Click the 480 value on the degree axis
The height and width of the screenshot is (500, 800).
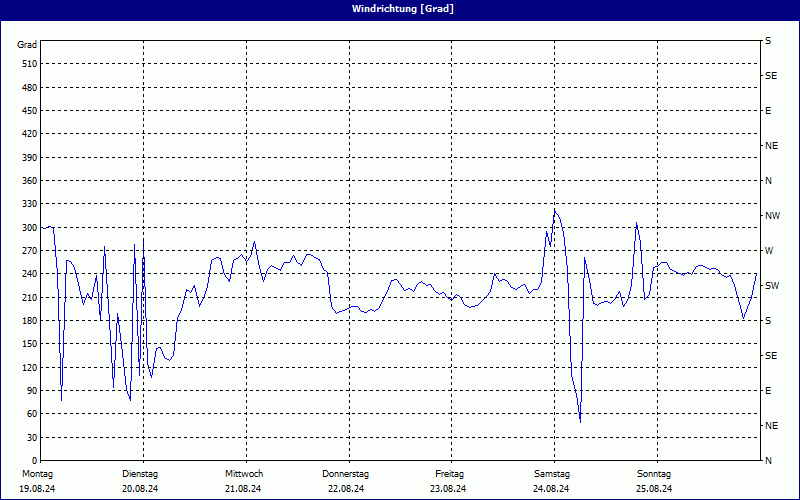(x=30, y=87)
